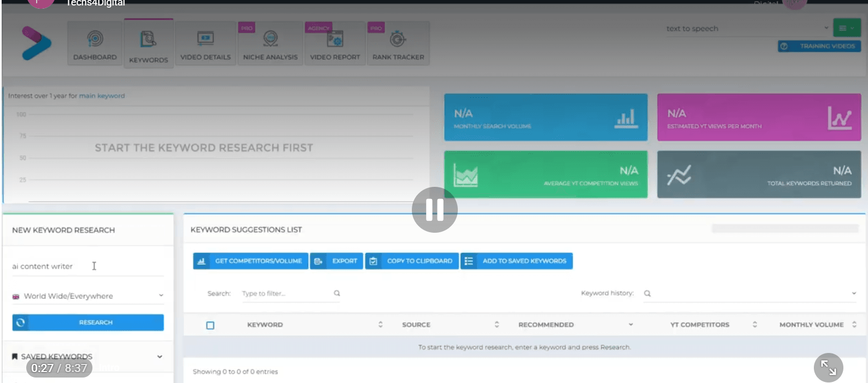The width and height of the screenshot is (868, 383).
Task: Pause the video playback
Action: click(434, 210)
